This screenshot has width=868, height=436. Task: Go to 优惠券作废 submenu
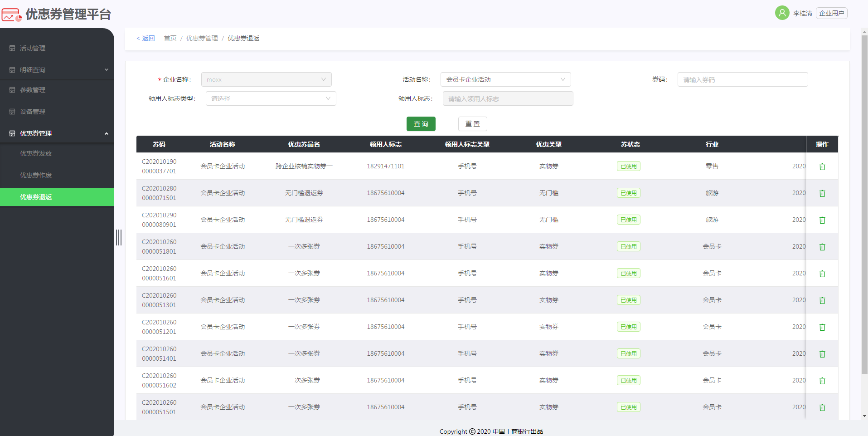(x=57, y=175)
